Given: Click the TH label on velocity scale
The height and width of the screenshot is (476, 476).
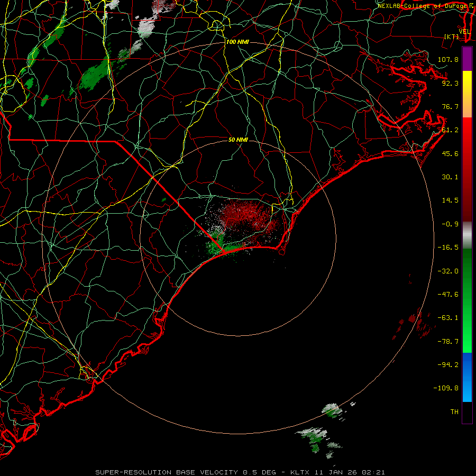Looking at the screenshot, I should click(x=454, y=412).
